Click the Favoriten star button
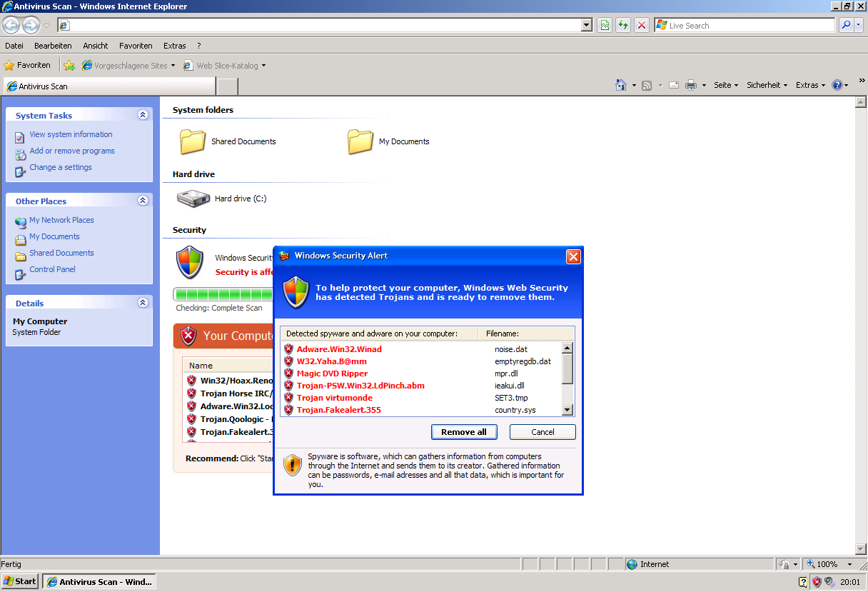Screen dimensions: 868x592 28,65
